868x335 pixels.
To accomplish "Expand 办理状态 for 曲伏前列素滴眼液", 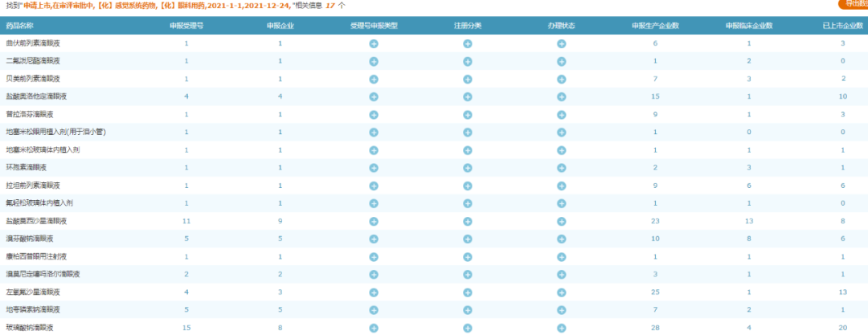I will 561,43.
